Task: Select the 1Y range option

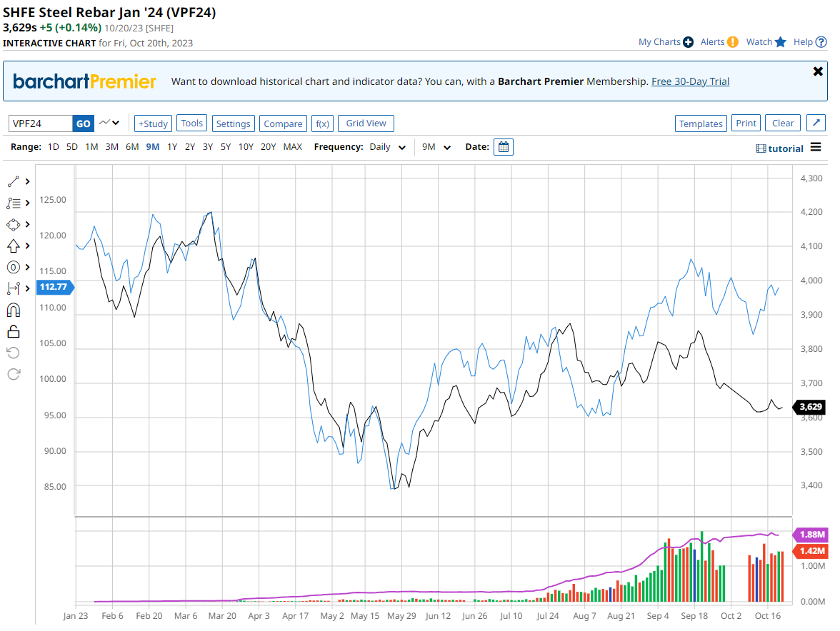Action: [x=172, y=147]
